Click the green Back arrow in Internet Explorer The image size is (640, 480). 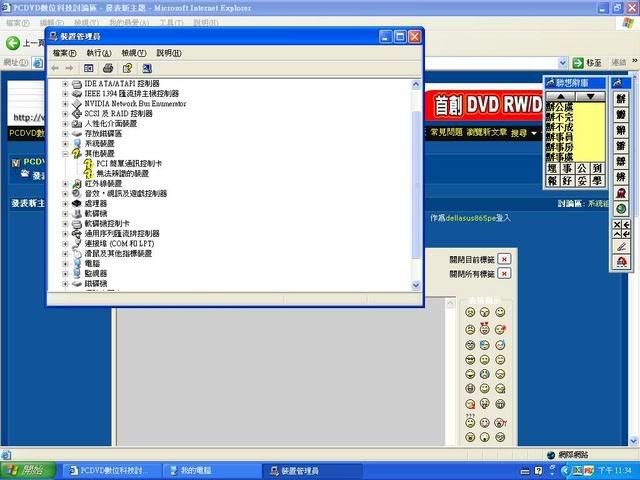click(13, 43)
